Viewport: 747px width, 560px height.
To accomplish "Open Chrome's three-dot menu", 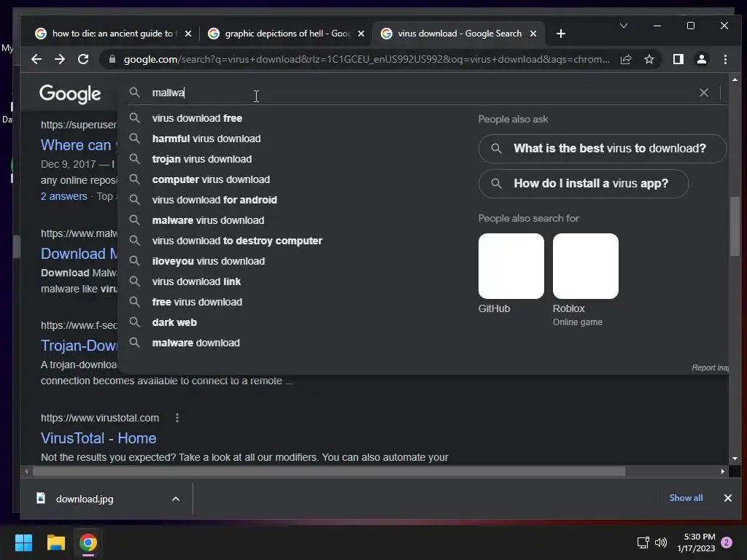I will tap(725, 60).
